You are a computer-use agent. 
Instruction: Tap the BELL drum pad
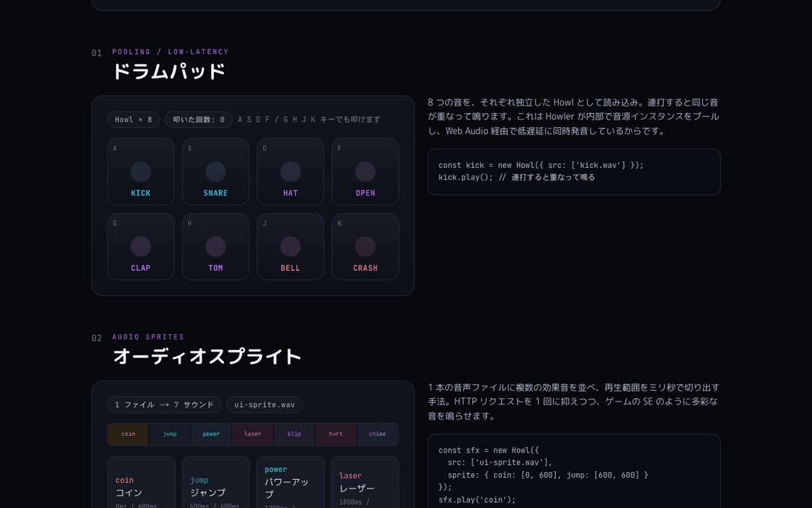point(290,247)
